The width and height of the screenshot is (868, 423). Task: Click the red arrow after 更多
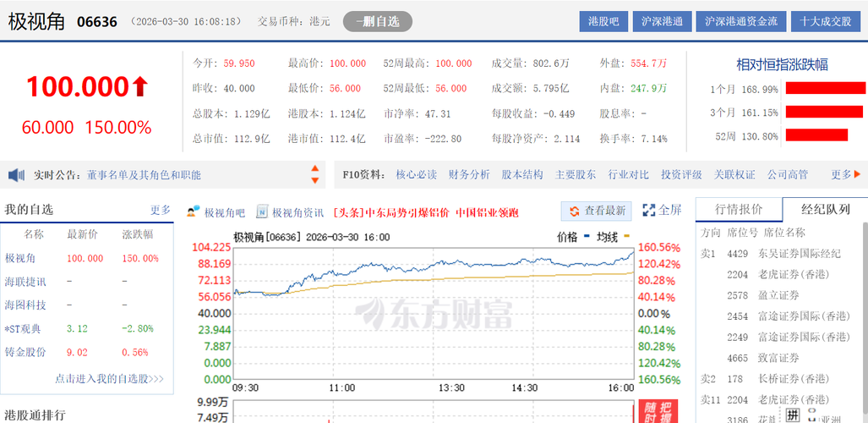click(858, 174)
